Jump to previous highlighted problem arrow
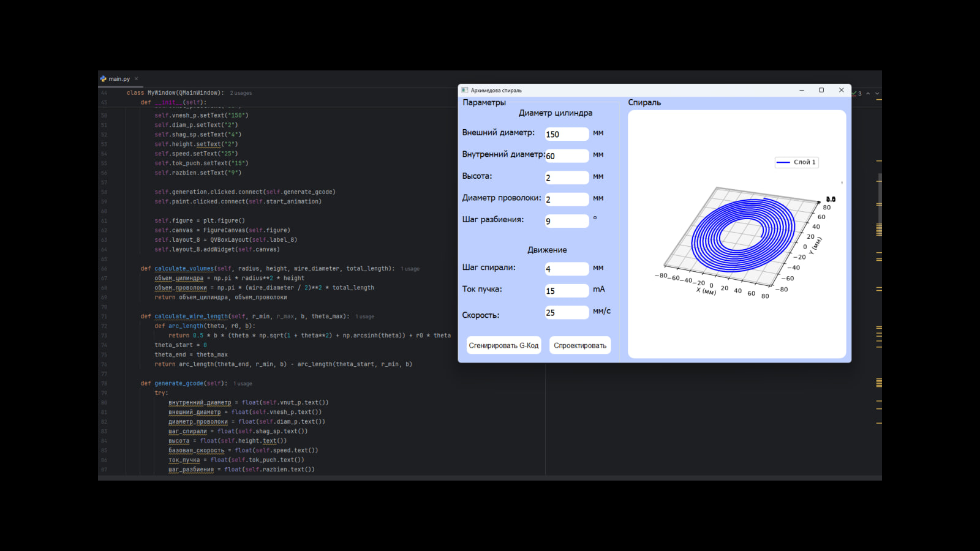980x551 pixels. (868, 94)
